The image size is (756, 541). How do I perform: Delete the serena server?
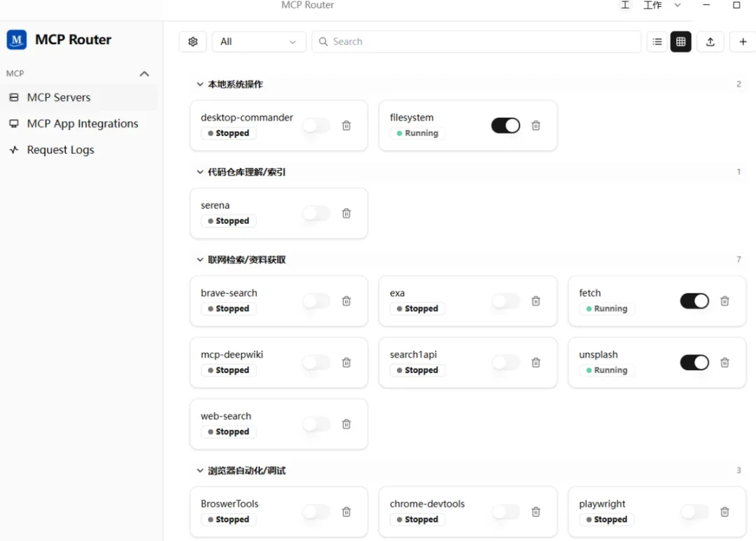pos(346,213)
